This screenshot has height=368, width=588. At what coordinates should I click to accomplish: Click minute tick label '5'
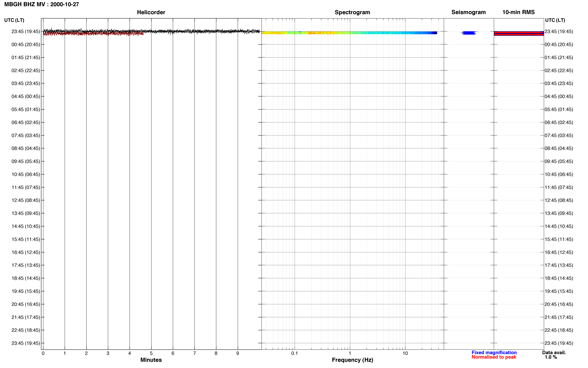pos(151,353)
